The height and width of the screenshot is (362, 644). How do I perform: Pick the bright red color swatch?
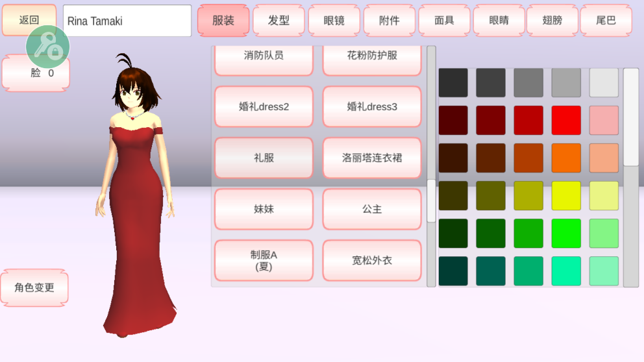pyautogui.click(x=566, y=120)
